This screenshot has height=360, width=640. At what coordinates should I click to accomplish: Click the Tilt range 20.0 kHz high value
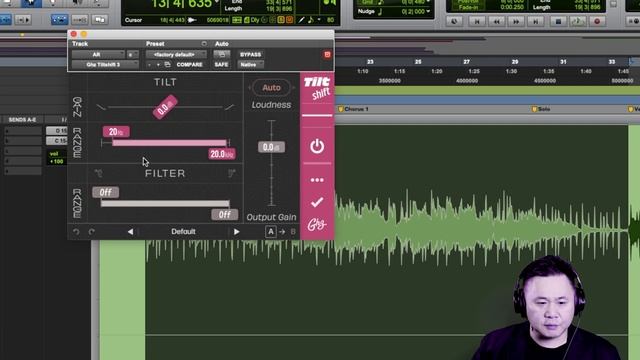[x=222, y=154]
